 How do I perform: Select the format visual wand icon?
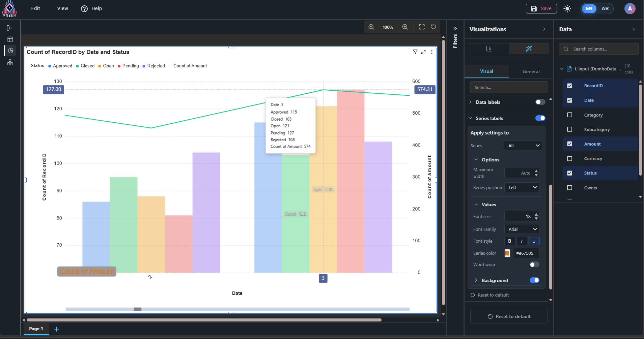[529, 49]
